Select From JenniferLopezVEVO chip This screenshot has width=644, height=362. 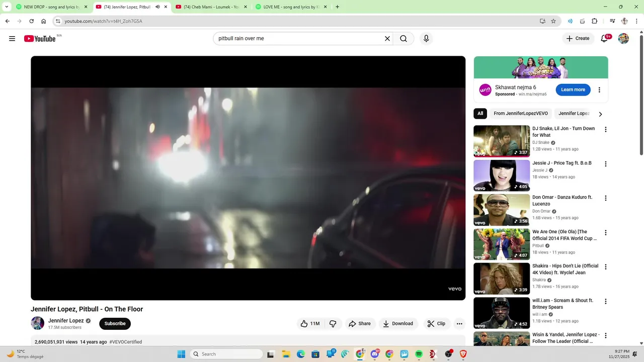521,114
